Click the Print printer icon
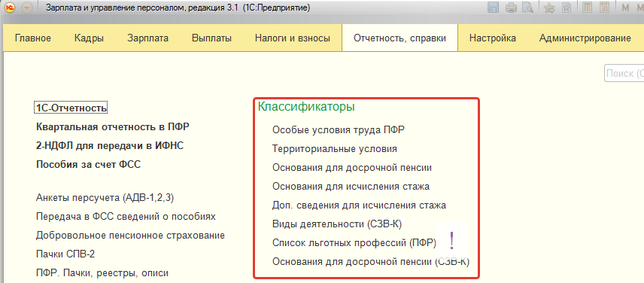This screenshot has height=283, width=644. (x=511, y=8)
